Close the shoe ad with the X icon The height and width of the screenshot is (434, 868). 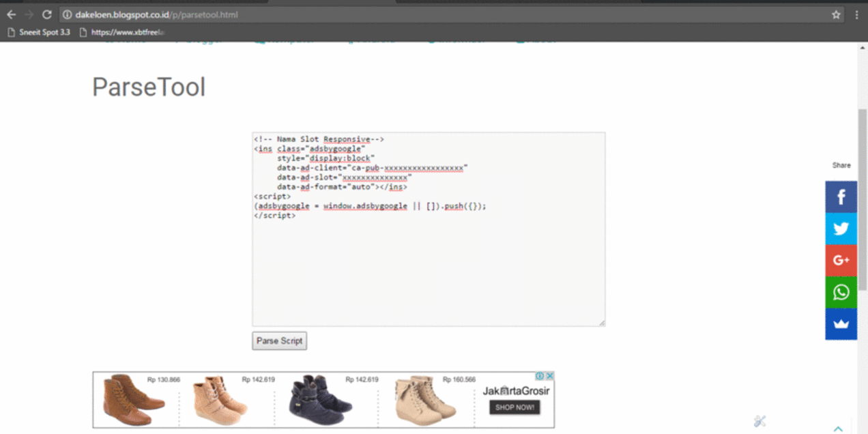[549, 376]
